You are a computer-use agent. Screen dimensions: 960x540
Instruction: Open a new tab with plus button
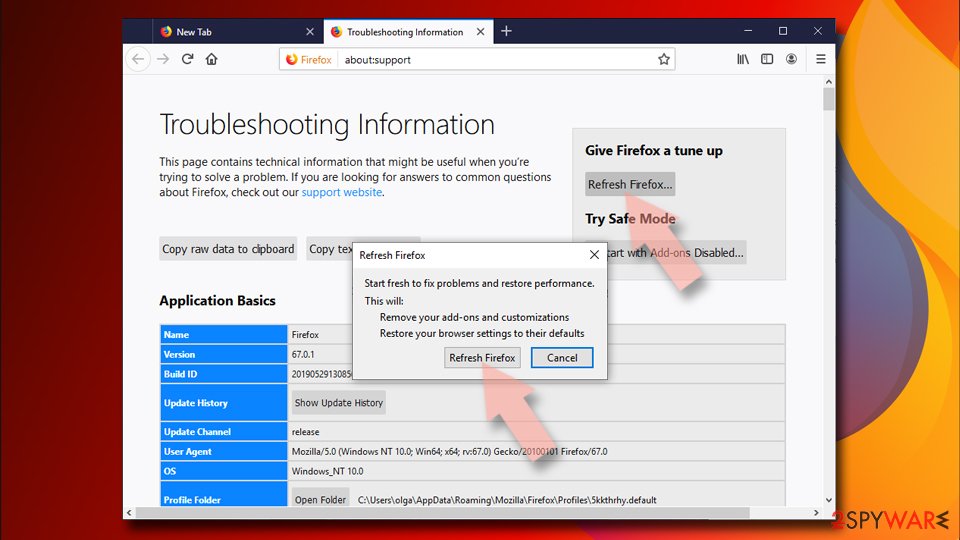click(x=506, y=31)
